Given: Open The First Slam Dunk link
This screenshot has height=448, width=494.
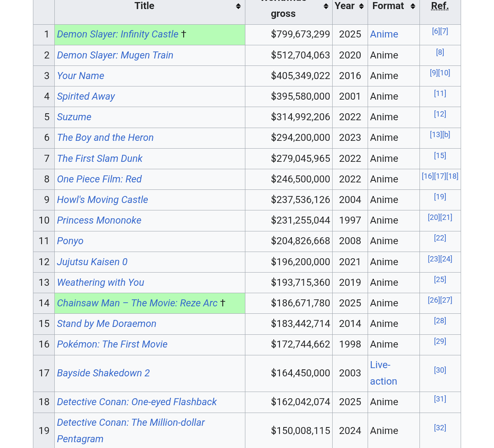Looking at the screenshot, I should [x=100, y=159].
